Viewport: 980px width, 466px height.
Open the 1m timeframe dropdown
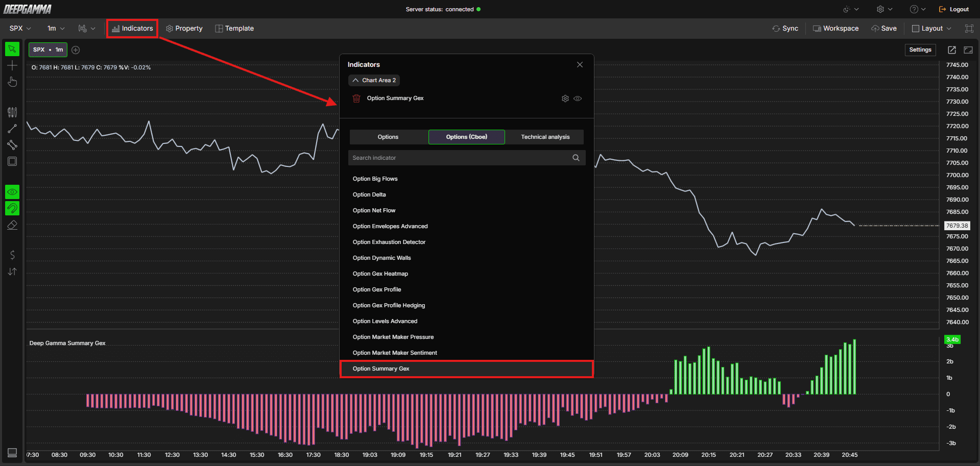tap(56, 29)
